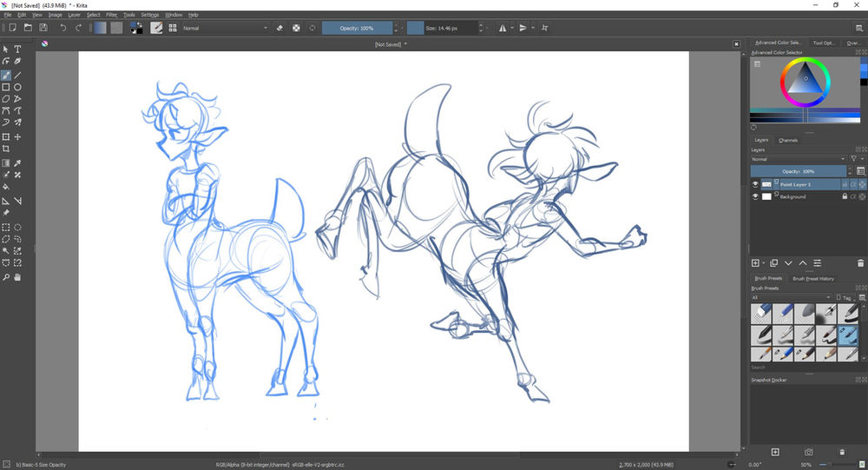
Task: Select the Crop tool
Action: point(6,149)
